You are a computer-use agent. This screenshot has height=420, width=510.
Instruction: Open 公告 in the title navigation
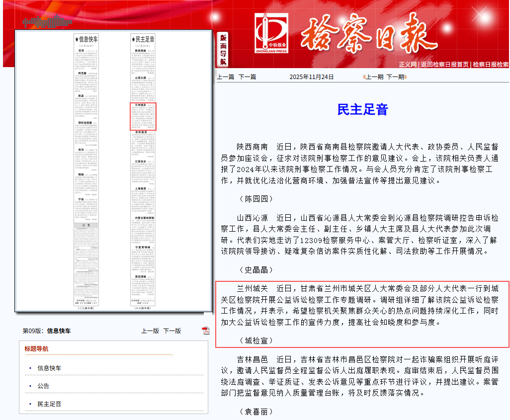pyautogui.click(x=43, y=386)
